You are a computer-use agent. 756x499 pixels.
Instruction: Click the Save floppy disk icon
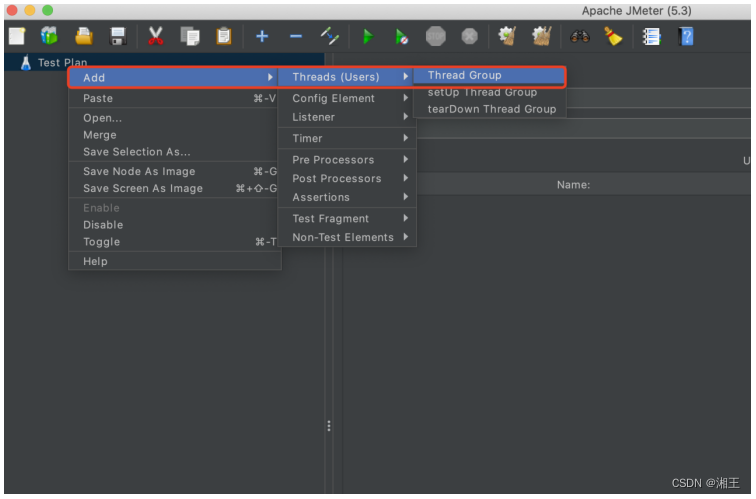[x=118, y=36]
